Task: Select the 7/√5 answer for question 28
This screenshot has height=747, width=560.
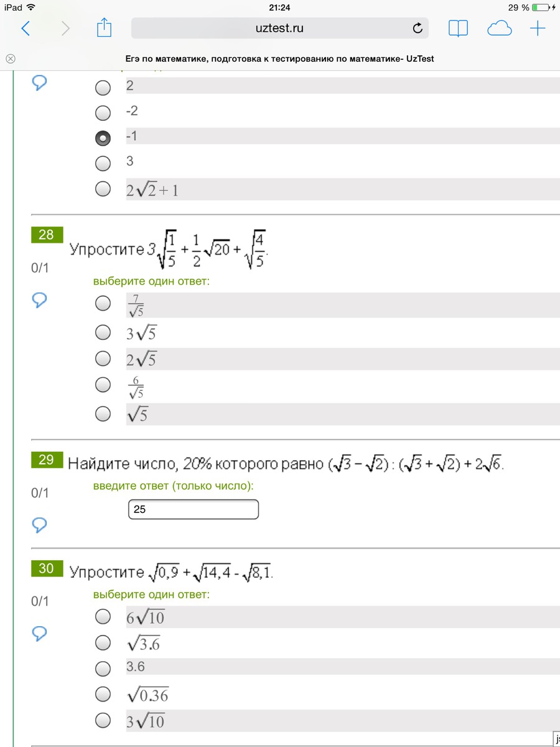Action: [103, 303]
